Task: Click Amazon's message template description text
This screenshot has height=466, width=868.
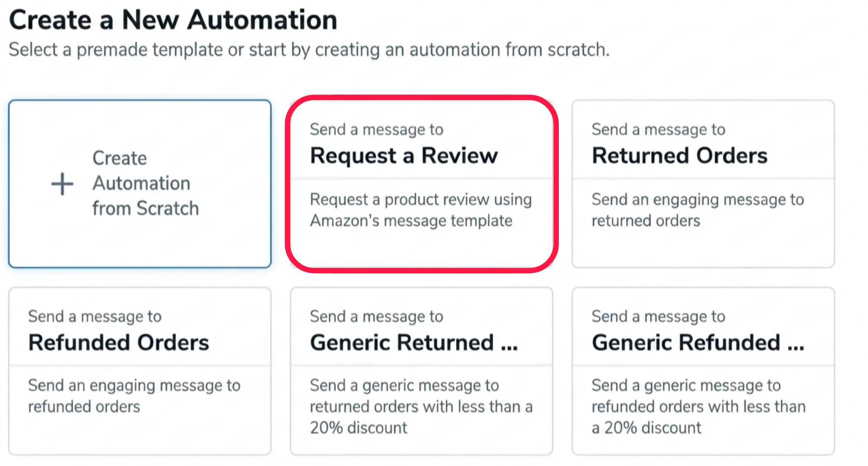Action: click(421, 210)
